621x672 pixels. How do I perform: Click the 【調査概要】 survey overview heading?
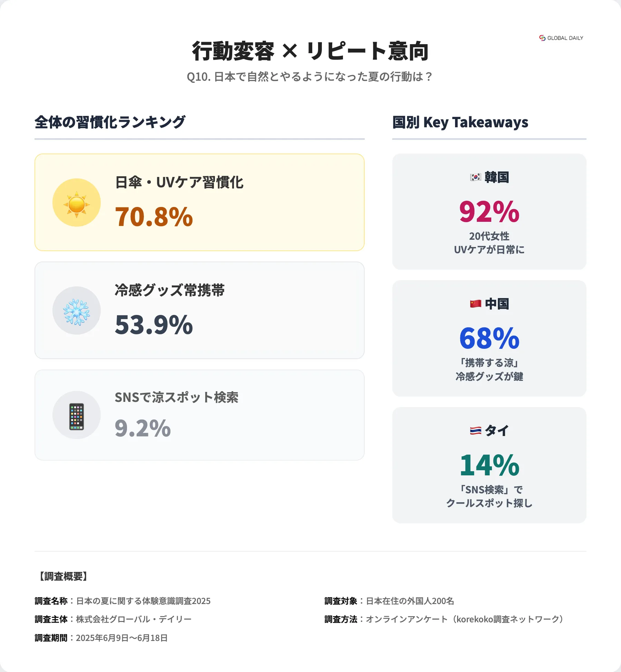pos(63,576)
